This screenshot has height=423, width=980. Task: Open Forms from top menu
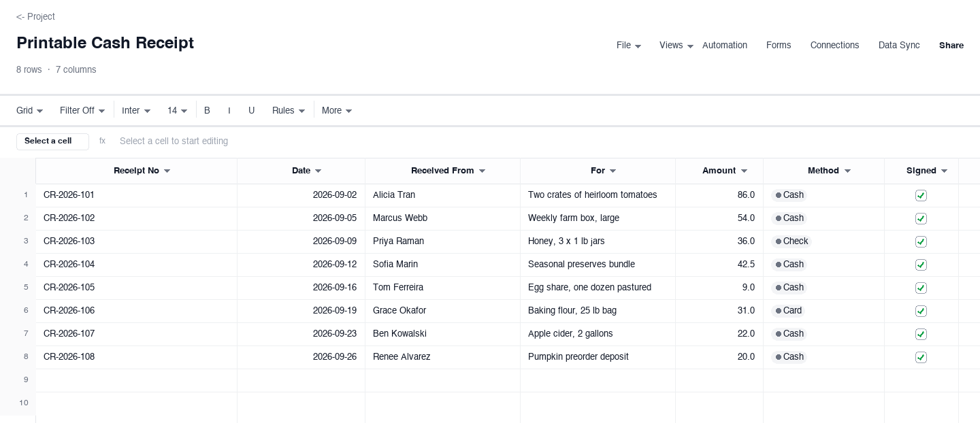pyautogui.click(x=779, y=46)
